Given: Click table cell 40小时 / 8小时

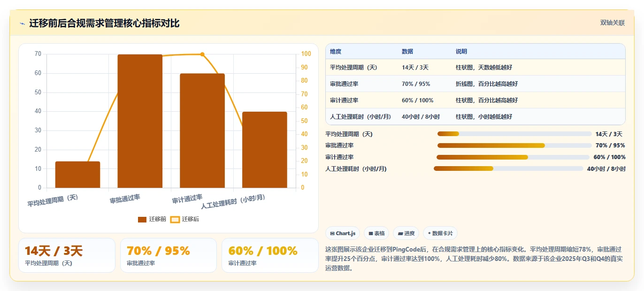Looking at the screenshot, I should (x=421, y=117).
